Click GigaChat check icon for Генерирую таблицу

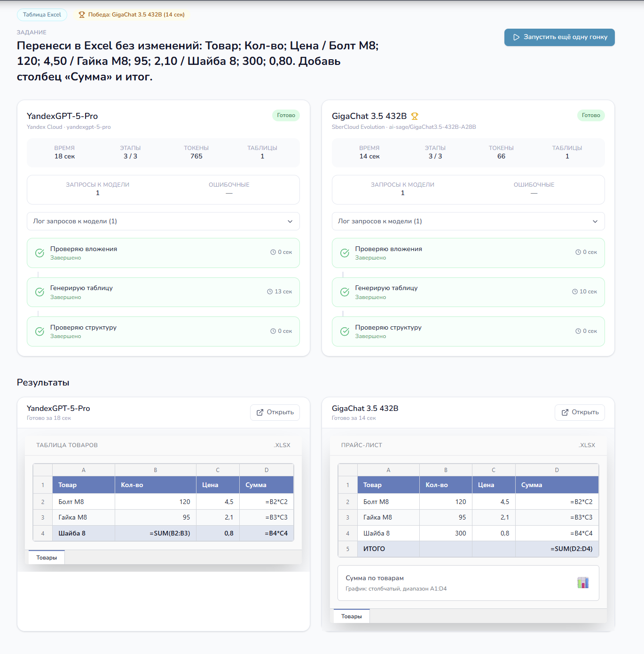point(345,292)
